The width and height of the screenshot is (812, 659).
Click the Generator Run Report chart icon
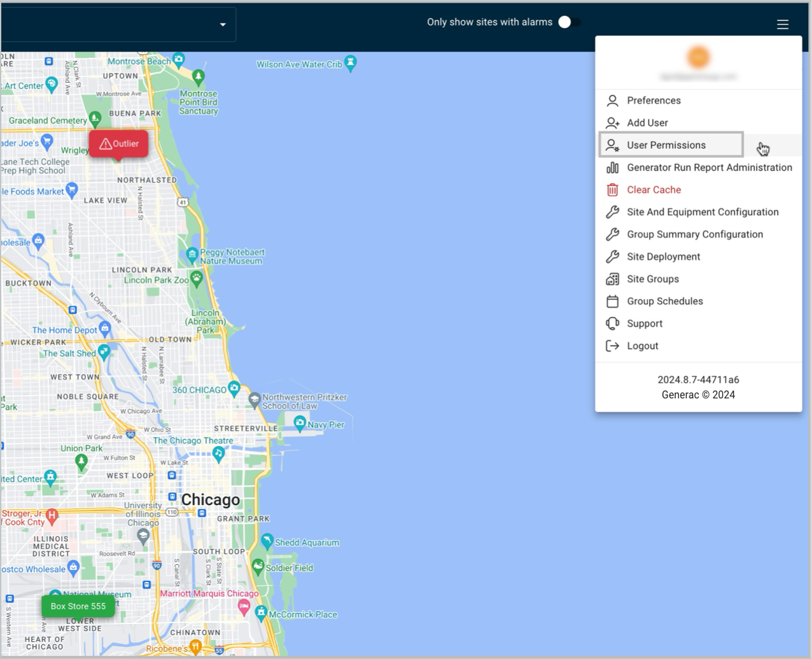coord(612,167)
